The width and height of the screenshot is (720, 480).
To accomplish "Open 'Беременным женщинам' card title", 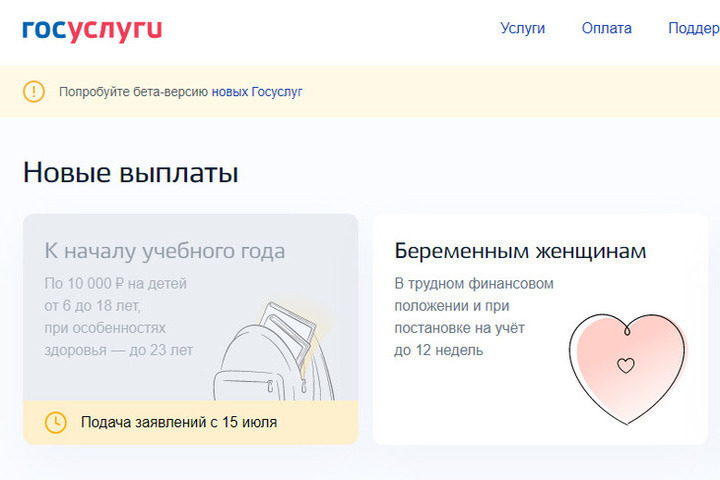I will [x=520, y=250].
